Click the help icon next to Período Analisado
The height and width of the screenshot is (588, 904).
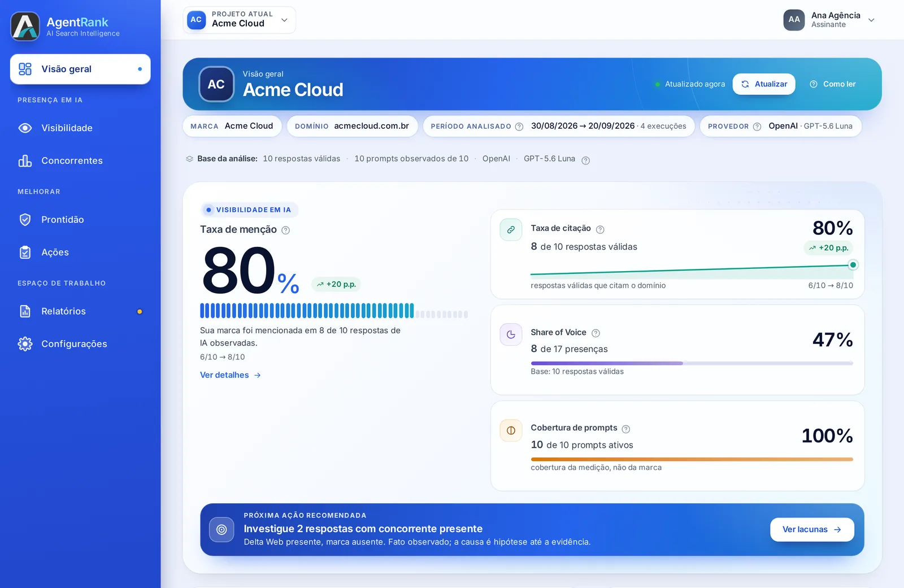(x=519, y=127)
